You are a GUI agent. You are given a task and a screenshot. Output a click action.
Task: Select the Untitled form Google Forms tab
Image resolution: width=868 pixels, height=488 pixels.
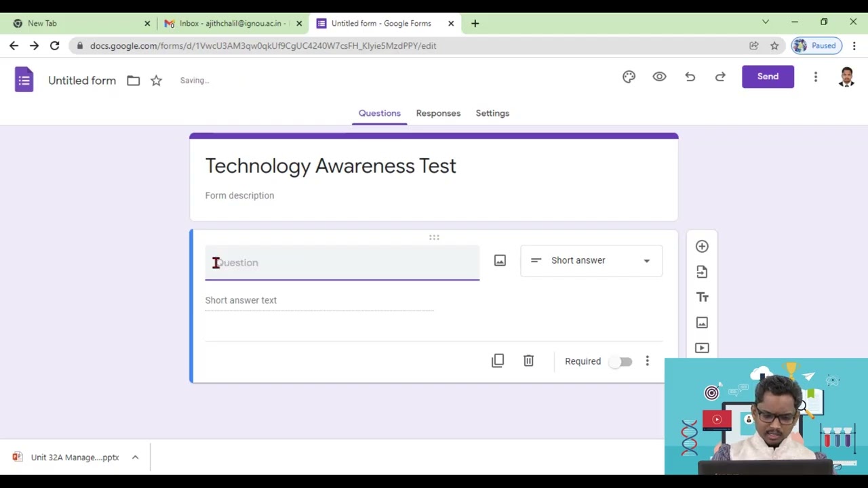[384, 23]
